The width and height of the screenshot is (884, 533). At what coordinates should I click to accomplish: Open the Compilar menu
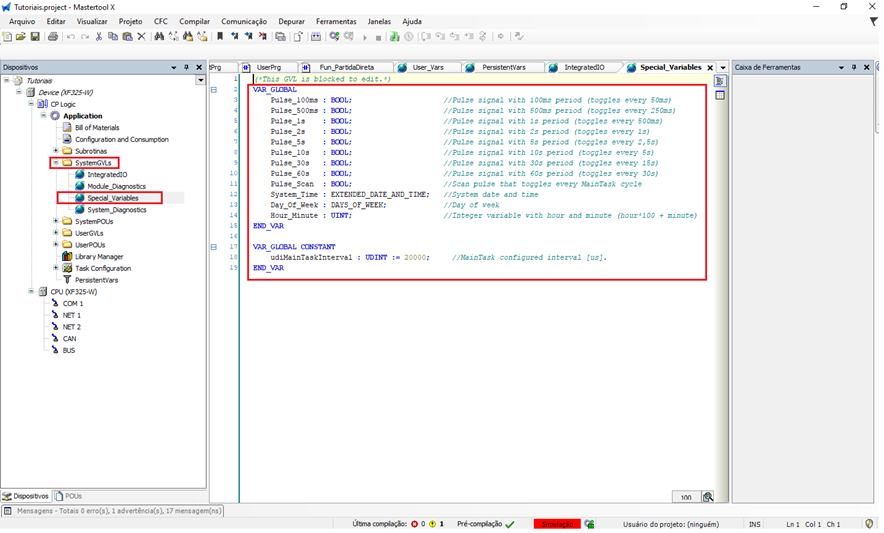194,21
